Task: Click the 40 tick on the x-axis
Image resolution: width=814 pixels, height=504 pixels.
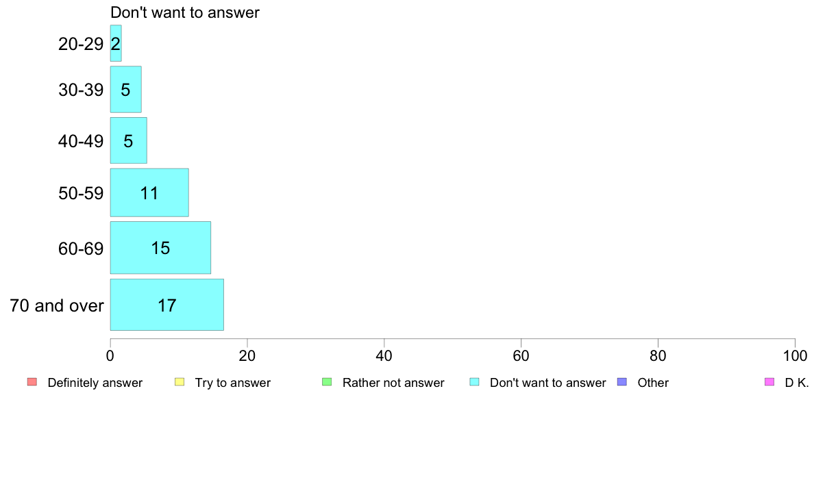Action: click(x=384, y=355)
